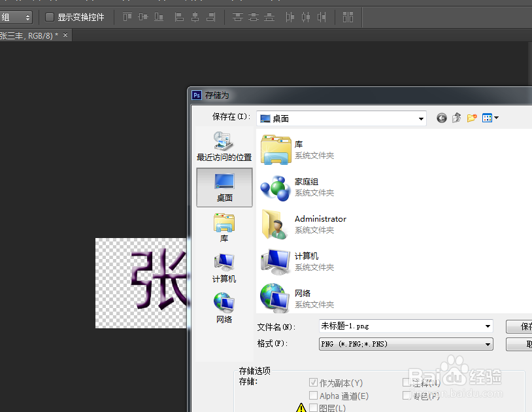Open the 保存在 location dropdown
The image size is (532, 412).
point(420,118)
